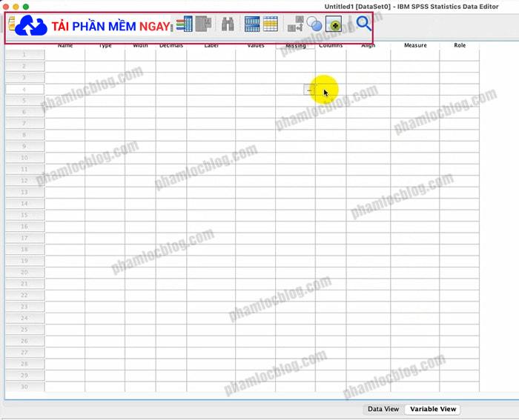
Task: Select row header 1
Action: coord(24,55)
